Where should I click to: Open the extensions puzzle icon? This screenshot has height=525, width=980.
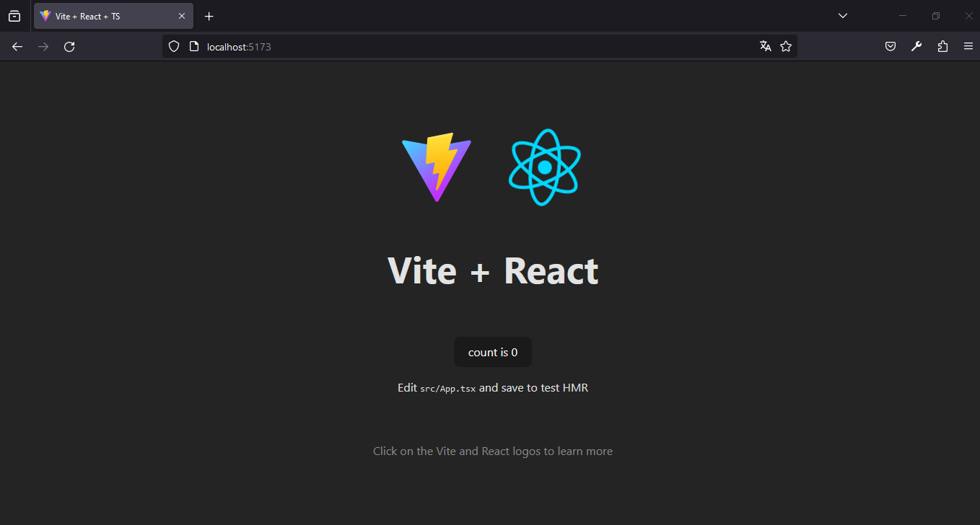[x=942, y=45]
